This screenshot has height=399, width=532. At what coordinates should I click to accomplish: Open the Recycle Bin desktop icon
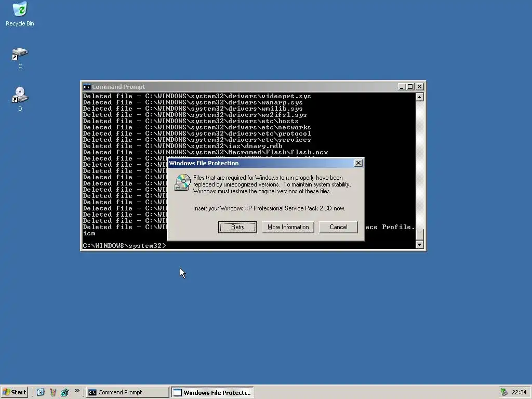point(20,14)
